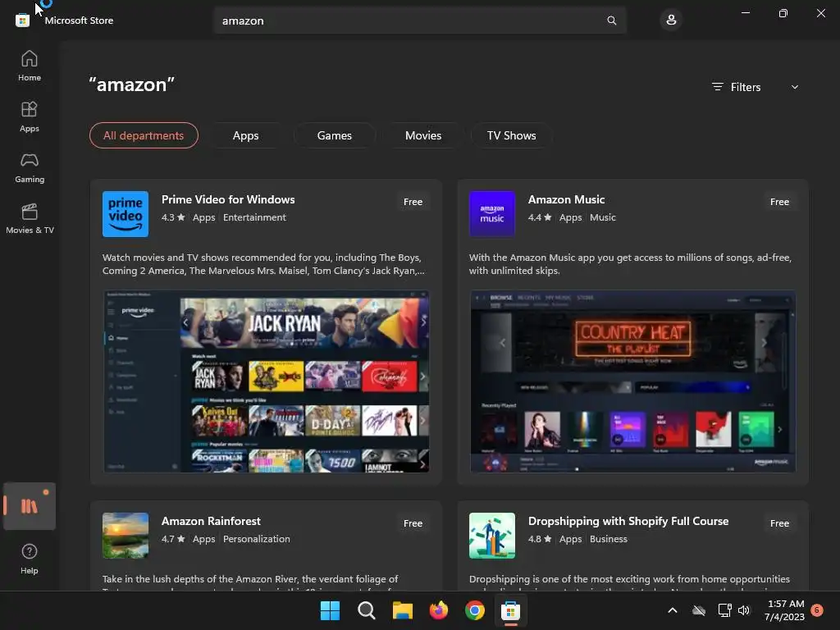The width and height of the screenshot is (840, 630).
Task: Select the All departments filter
Action: [x=144, y=135]
